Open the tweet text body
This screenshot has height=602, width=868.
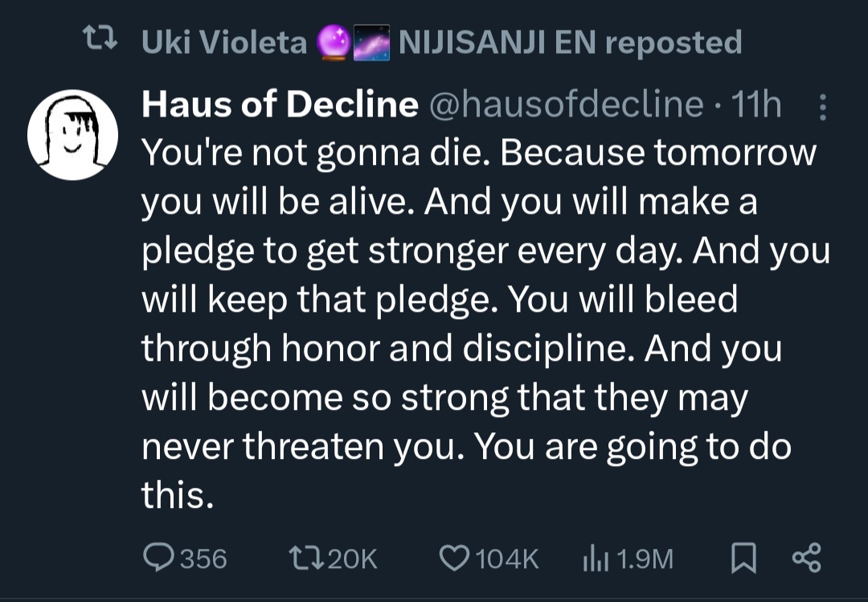tap(485, 323)
